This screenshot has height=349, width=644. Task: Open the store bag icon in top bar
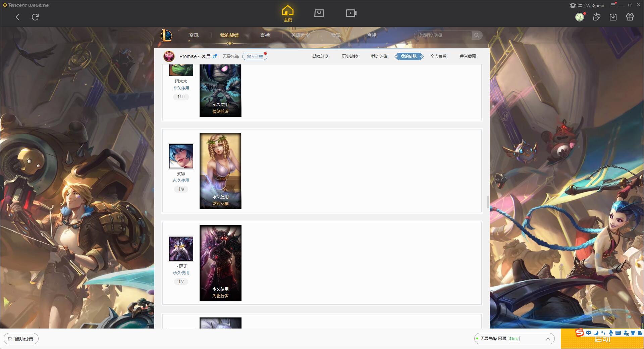tap(319, 13)
